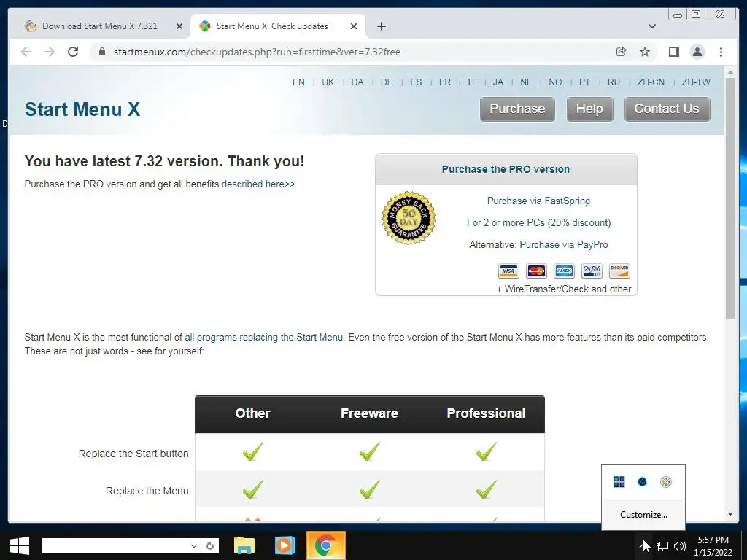This screenshot has height=560, width=747.
Task: Click Purchase via PayPro link
Action: [564, 245]
